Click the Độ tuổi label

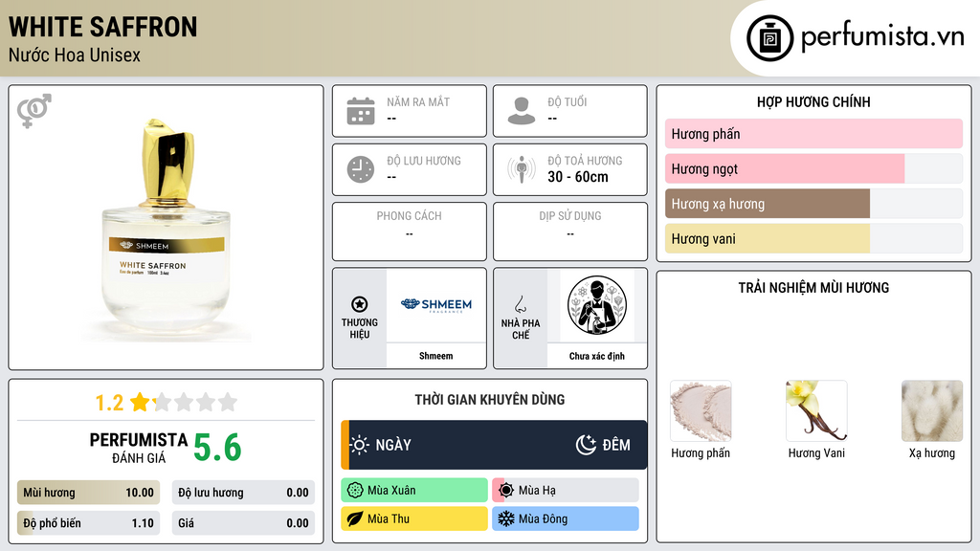coord(568,101)
